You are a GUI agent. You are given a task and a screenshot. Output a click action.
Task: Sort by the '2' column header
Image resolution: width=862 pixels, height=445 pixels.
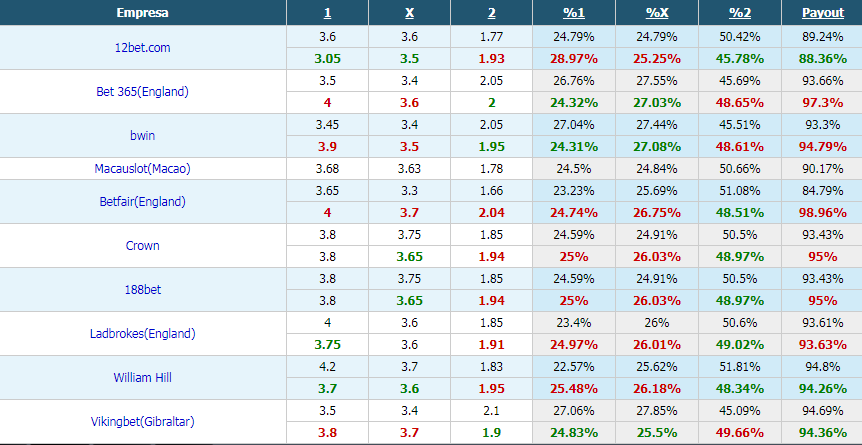[x=491, y=13]
